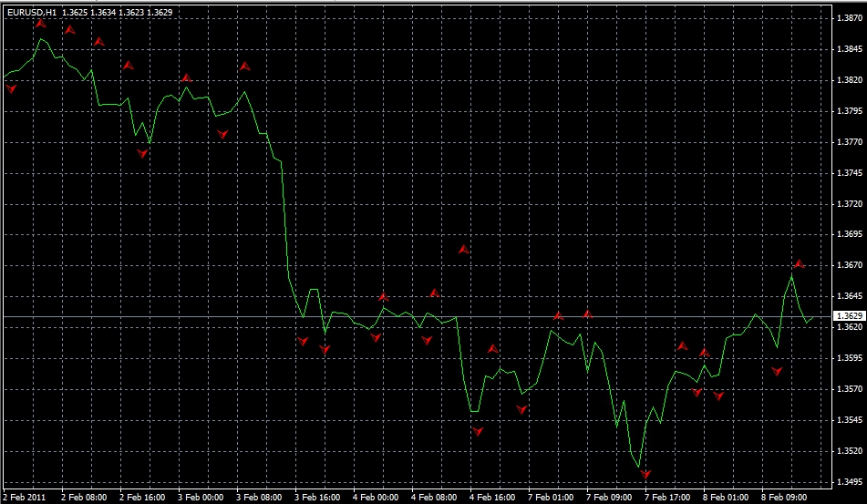This screenshot has width=867, height=504.
Task: Click the topmost red up arrow near 1.3870
Action: coord(40,24)
